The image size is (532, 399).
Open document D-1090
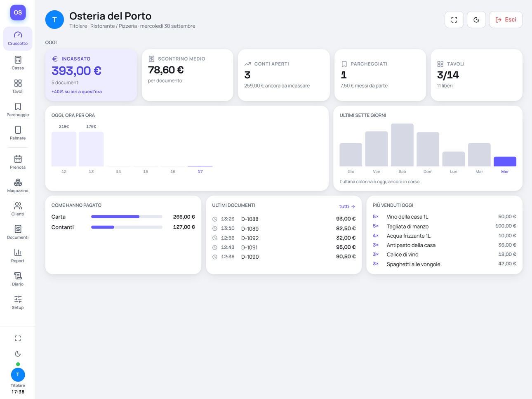[284, 257]
